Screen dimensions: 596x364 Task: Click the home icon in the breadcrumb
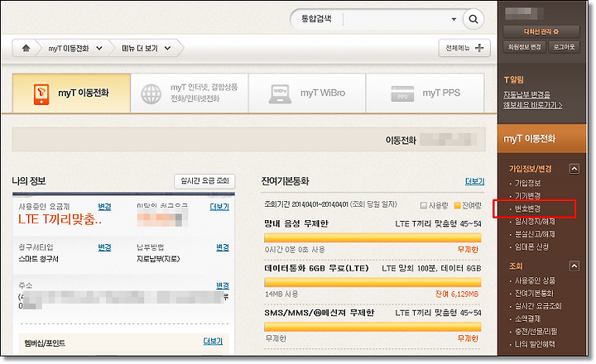coord(26,48)
